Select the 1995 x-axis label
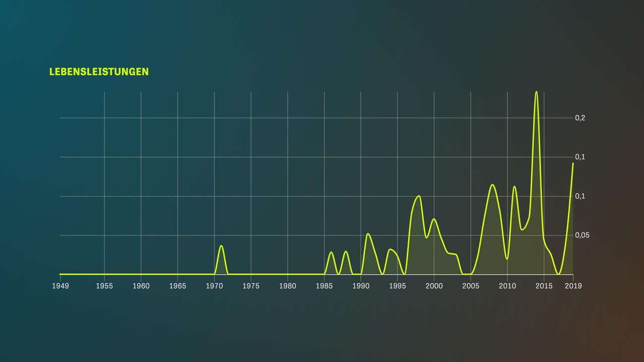Viewport: 644px width, 362px height. coord(397,286)
